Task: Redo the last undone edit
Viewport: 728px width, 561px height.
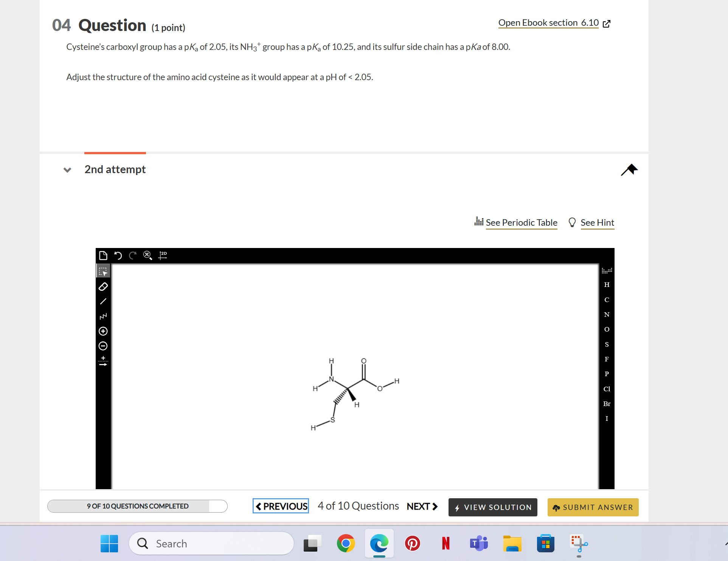Action: click(x=132, y=256)
